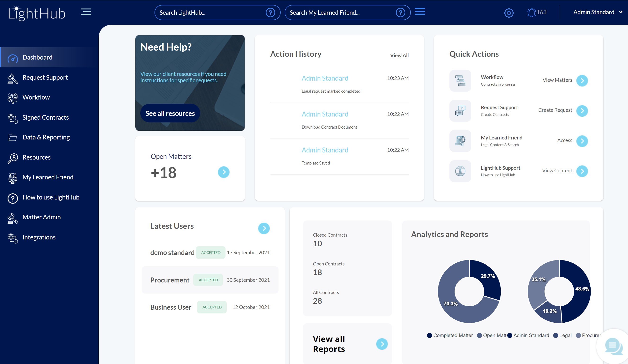Open the How to use LightHub help icon
The height and width of the screenshot is (364, 628).
[13, 198]
